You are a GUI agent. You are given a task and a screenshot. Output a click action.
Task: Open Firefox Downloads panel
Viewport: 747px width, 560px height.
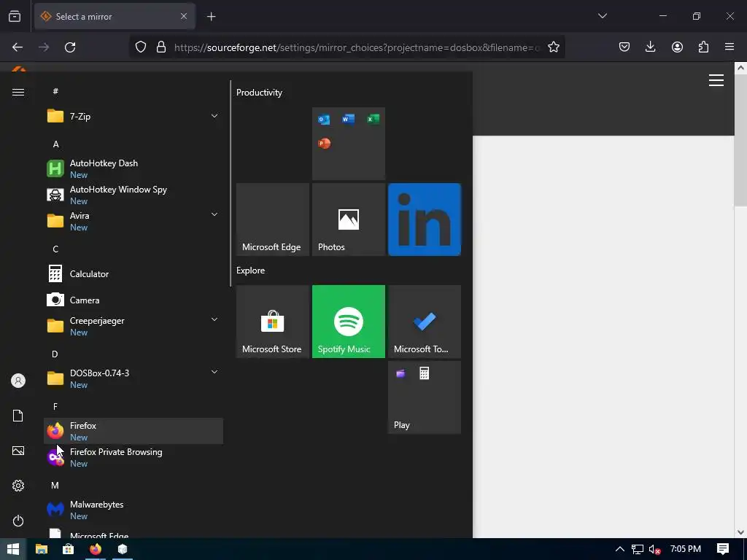(650, 47)
